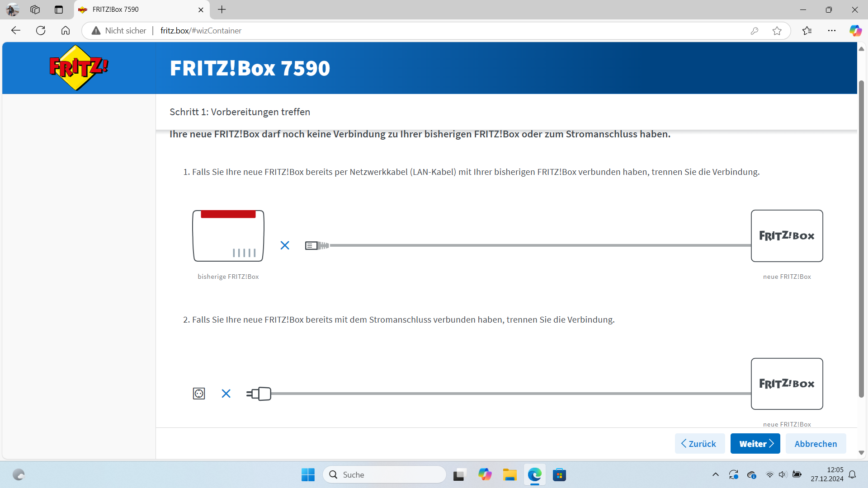The width and height of the screenshot is (868, 488).
Task: Open a new browser tab
Action: coord(222,9)
